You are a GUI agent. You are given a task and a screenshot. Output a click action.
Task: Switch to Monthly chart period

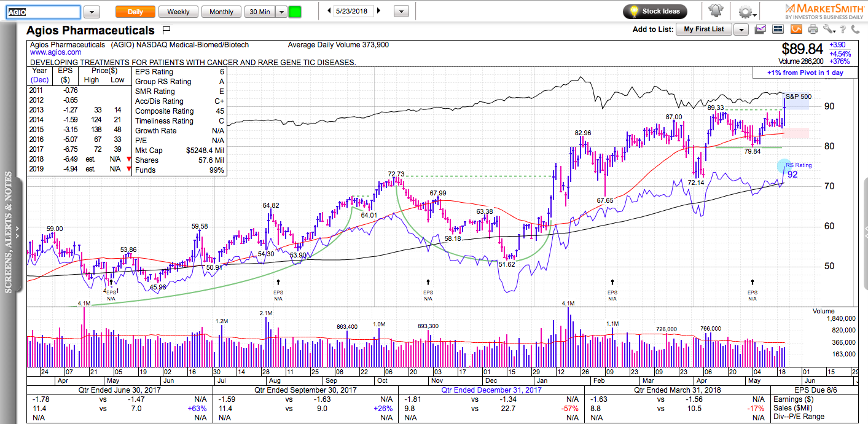[x=221, y=12]
